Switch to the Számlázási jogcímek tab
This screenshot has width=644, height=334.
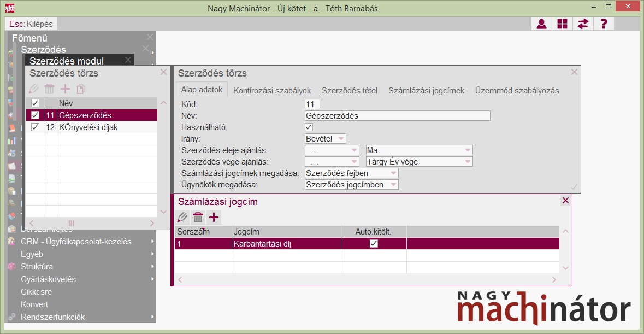click(x=426, y=91)
